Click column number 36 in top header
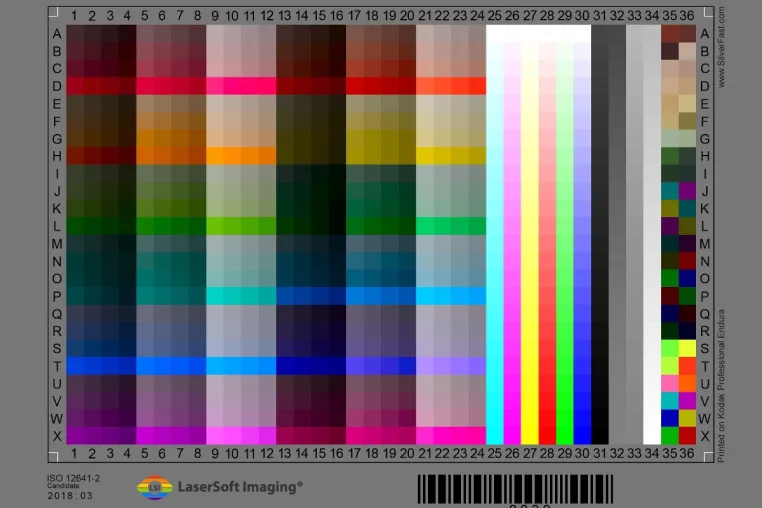762x508 pixels. 687,16
